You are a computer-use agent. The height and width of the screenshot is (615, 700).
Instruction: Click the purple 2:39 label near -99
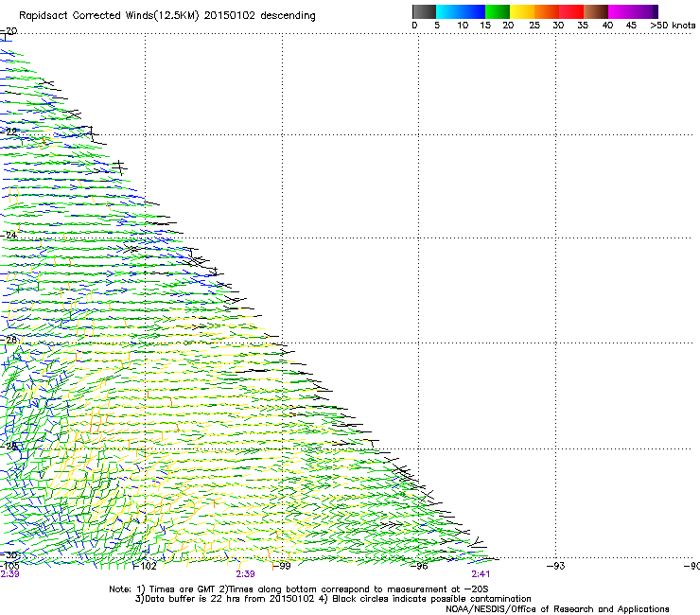coord(246,574)
